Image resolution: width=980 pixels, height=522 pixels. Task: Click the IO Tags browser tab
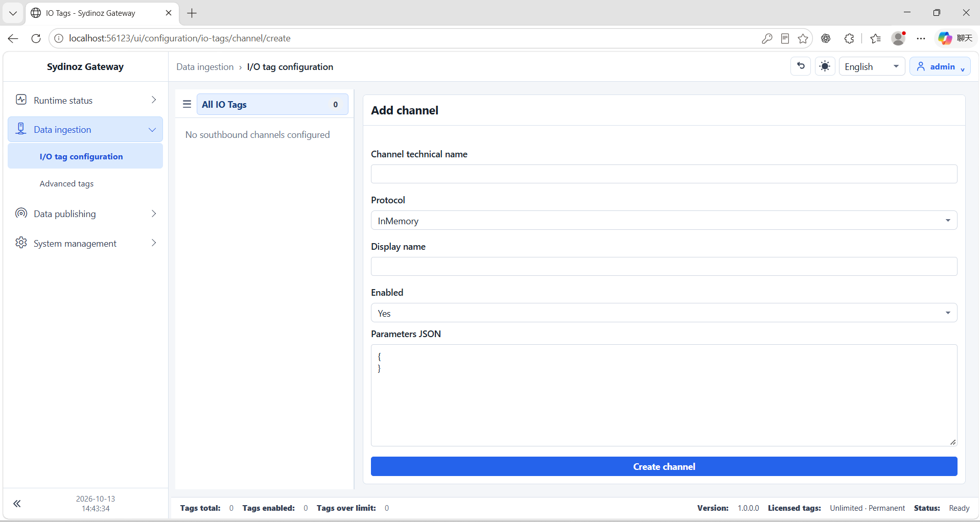102,13
